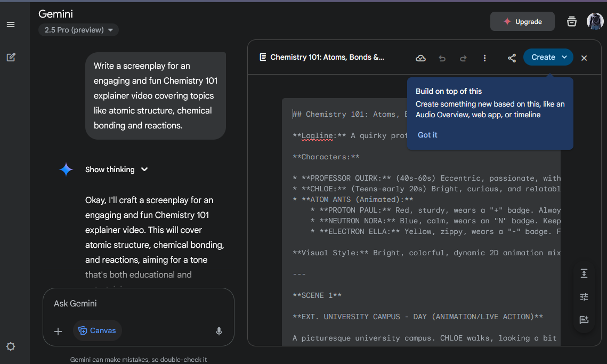The width and height of the screenshot is (607, 364).
Task: Click the Gemini response text paragraph
Action: (x=155, y=237)
